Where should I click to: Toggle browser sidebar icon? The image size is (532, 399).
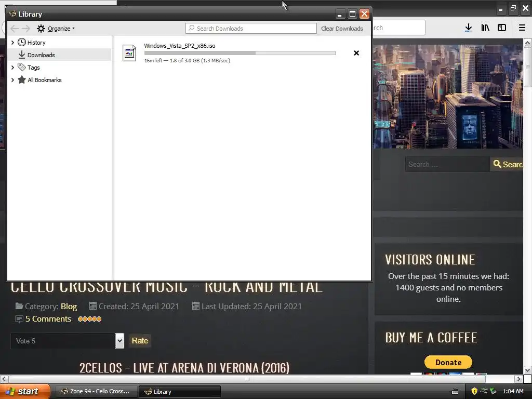coord(502,28)
